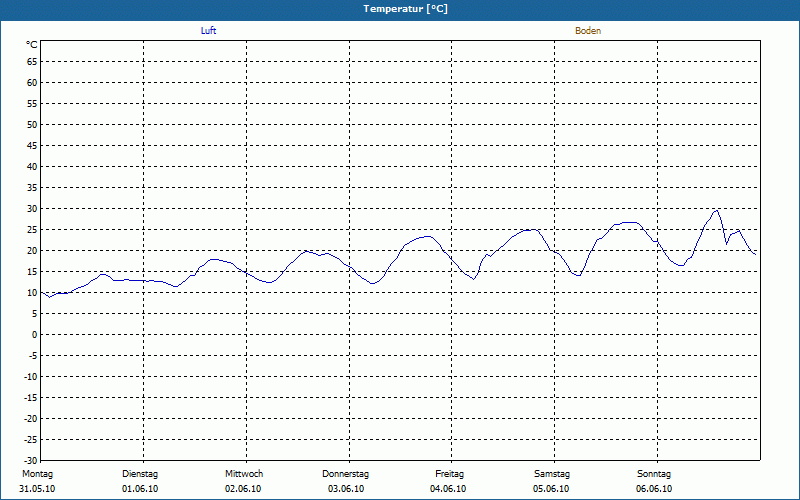Click the 30 value on y-axis

pyautogui.click(x=32, y=209)
